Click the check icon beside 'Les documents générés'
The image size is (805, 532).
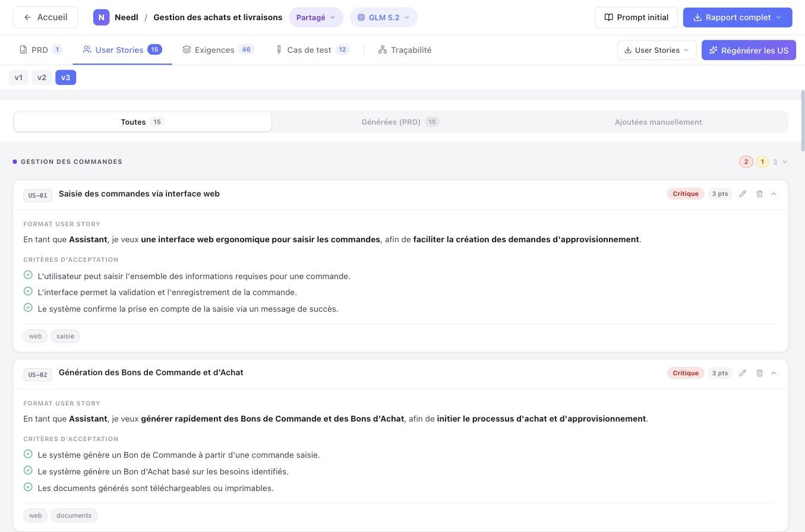click(28, 487)
